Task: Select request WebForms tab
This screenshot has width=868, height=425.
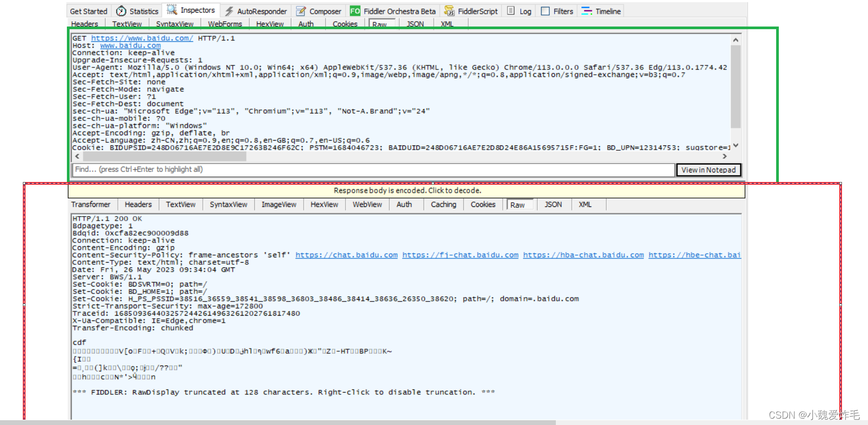Action: 225,24
